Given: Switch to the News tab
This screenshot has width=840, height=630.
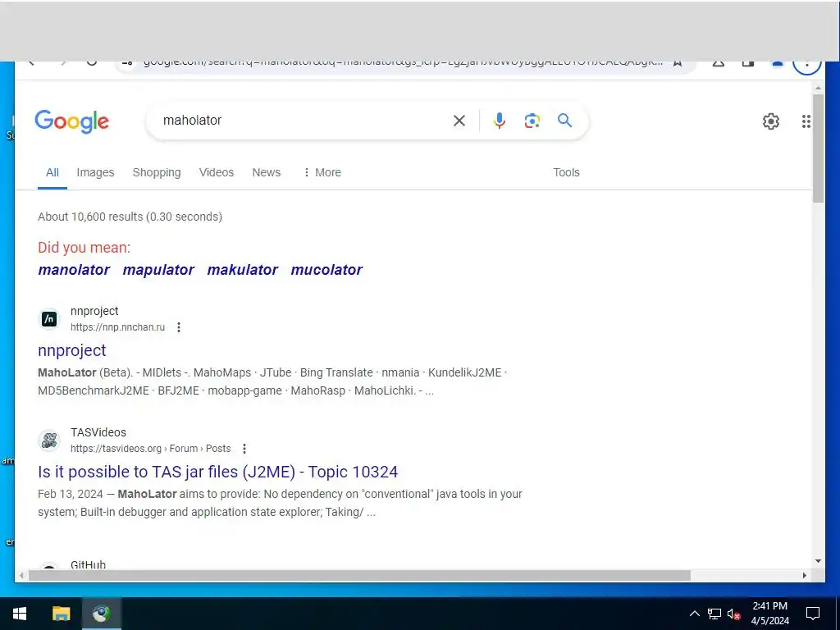Looking at the screenshot, I should pyautogui.click(x=267, y=172).
